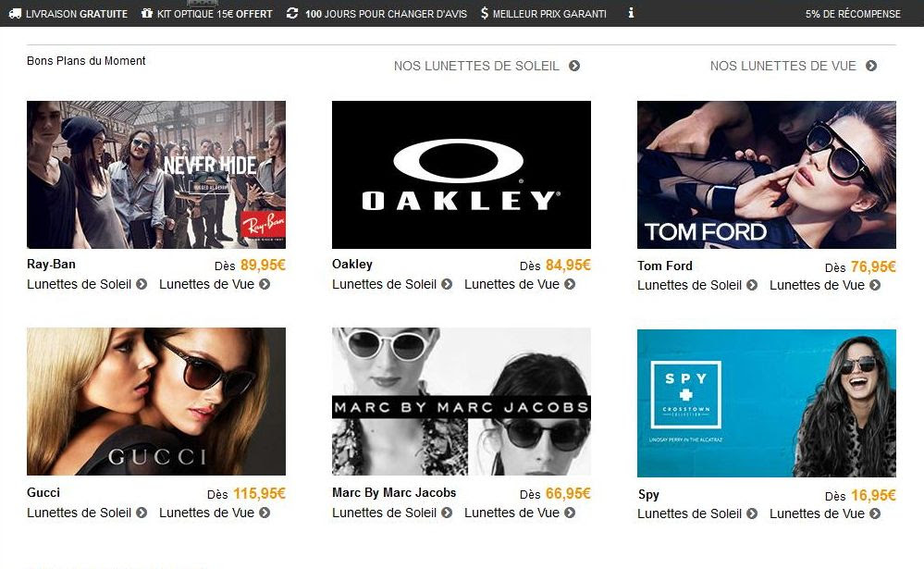
Task: Click the Bons Plans du Moment heading
Action: point(86,61)
